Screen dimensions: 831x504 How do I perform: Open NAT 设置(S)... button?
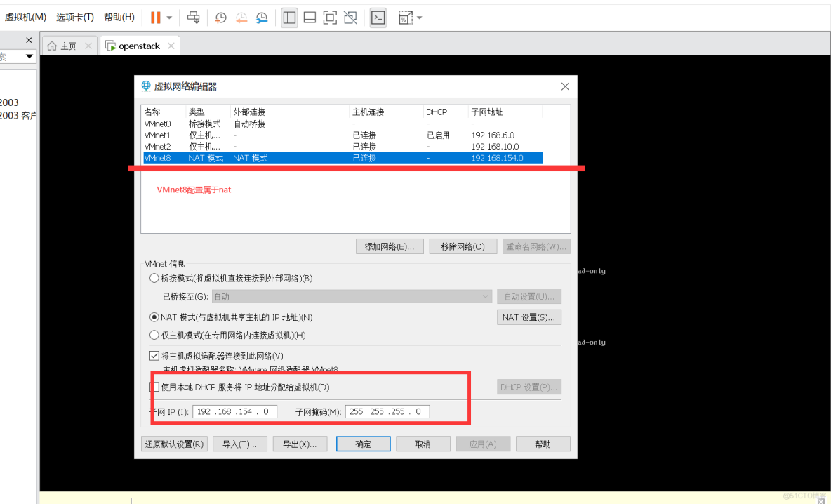pyautogui.click(x=529, y=317)
